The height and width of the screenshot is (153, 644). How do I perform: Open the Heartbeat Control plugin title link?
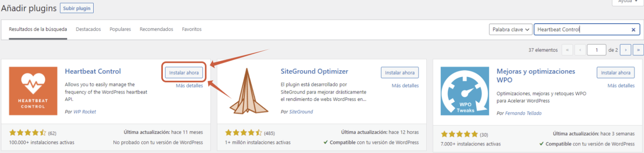click(93, 71)
